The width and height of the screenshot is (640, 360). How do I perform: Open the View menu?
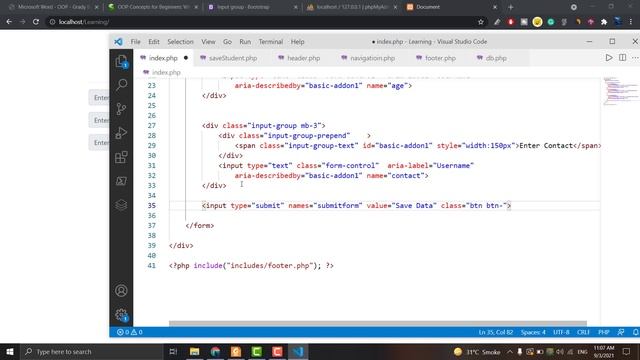tap(208, 42)
